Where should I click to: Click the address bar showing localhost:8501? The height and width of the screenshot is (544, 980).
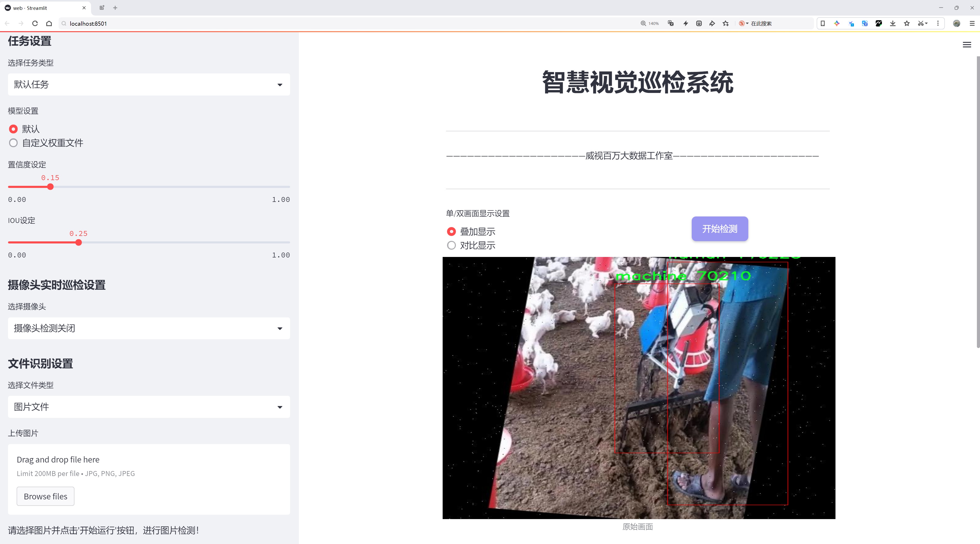[x=342, y=23]
